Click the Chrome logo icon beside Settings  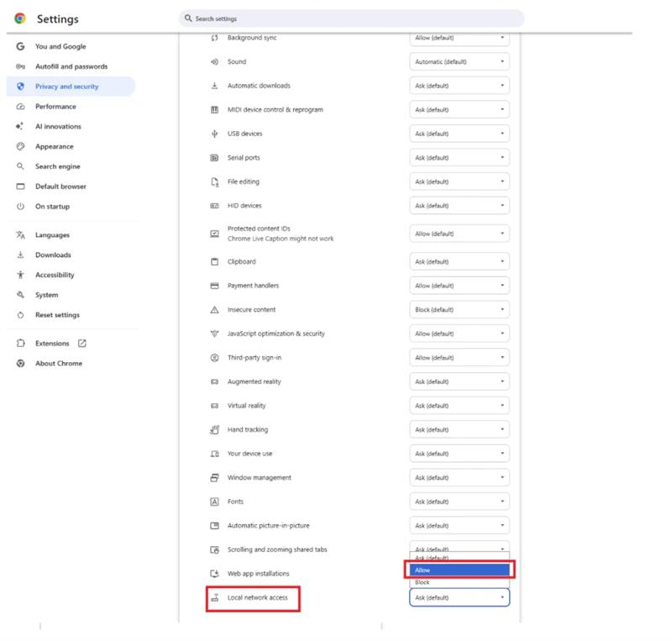pyautogui.click(x=19, y=18)
